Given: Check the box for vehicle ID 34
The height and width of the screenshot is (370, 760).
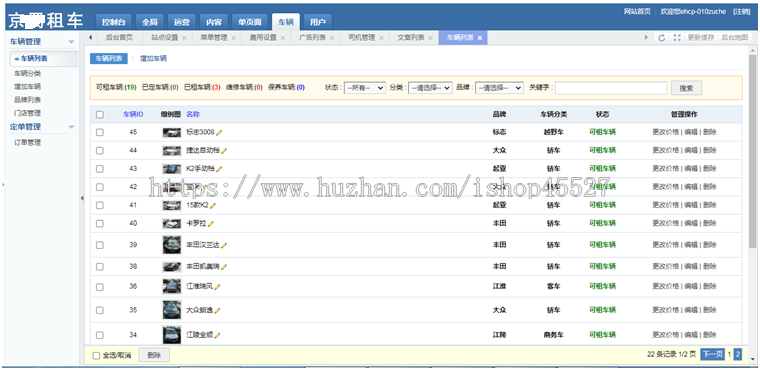Looking at the screenshot, I should 99,335.
